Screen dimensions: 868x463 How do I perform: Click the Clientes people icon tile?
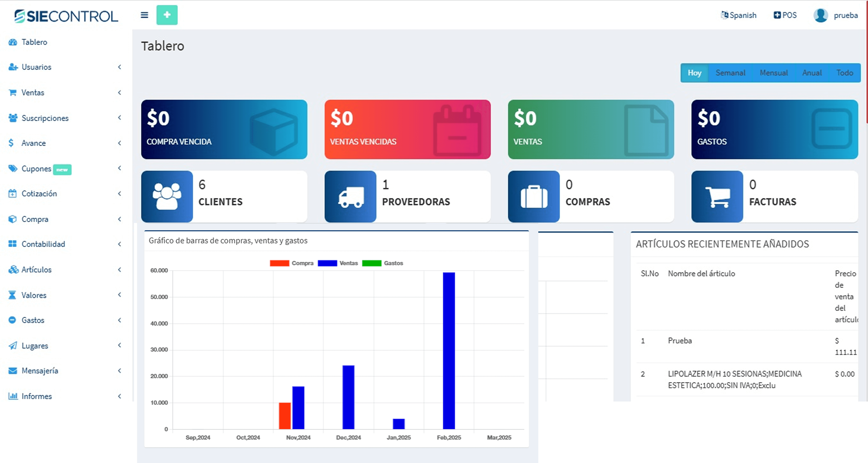pos(167,197)
